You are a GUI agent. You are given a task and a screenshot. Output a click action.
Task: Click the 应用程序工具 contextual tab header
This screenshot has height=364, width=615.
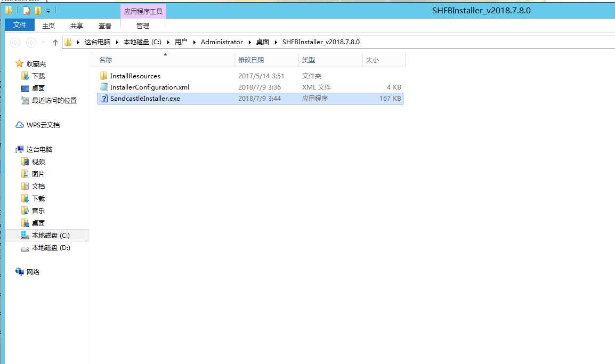(143, 11)
